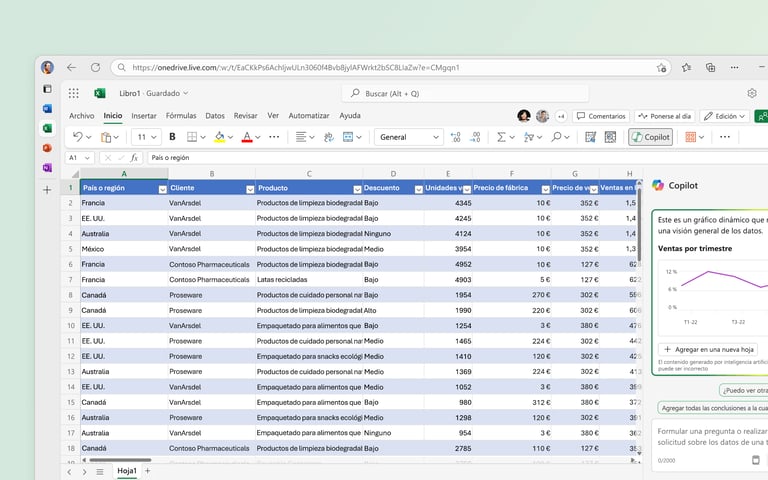Apply the red font color
This screenshot has width=768, height=480.
[x=247, y=137]
